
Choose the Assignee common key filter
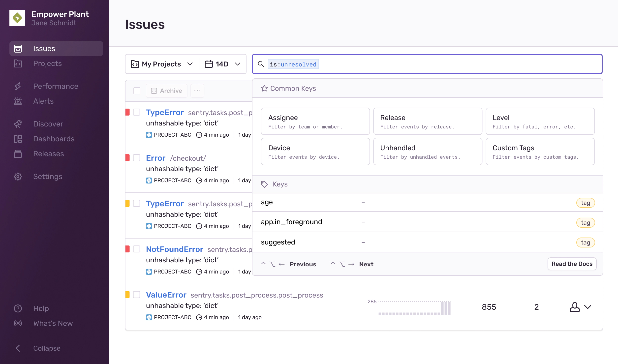click(x=315, y=121)
